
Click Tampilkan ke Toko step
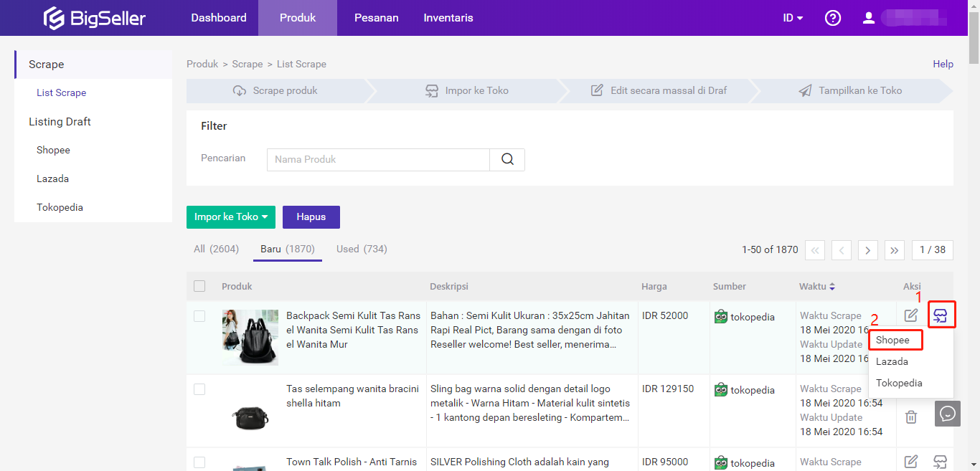tap(850, 91)
